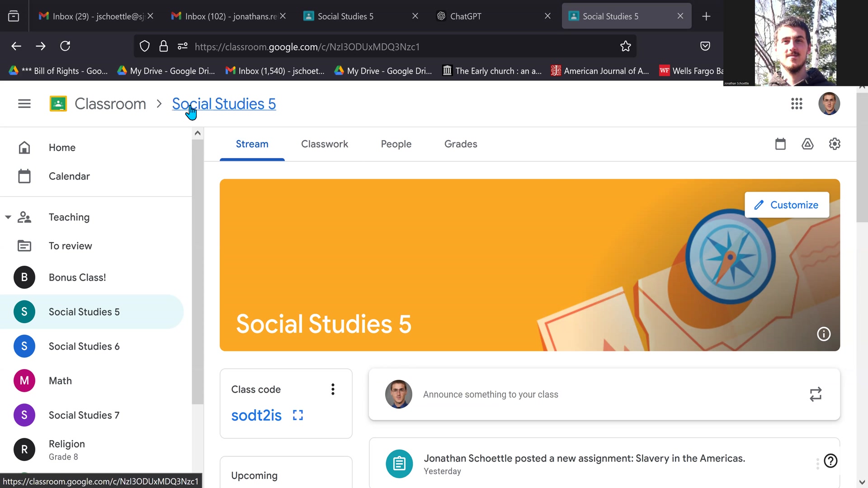
Task: Open The Early church bookmark
Action: tap(492, 71)
